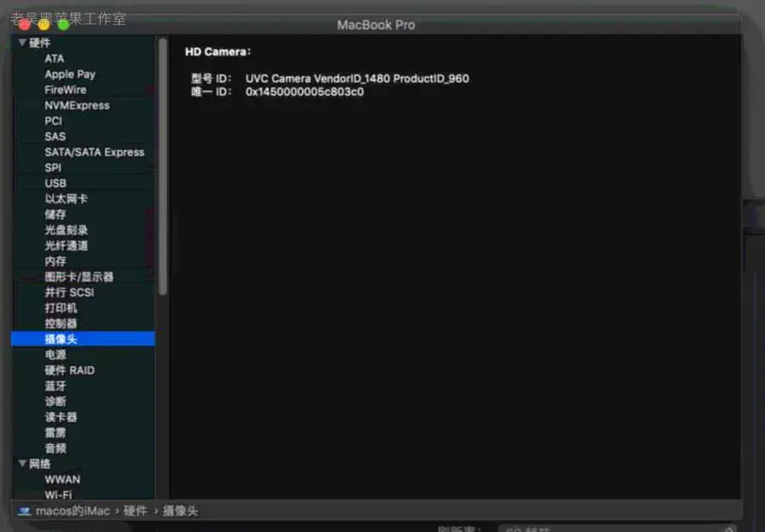
Task: Click 硬件 in the bottom path bar
Action: click(x=135, y=511)
